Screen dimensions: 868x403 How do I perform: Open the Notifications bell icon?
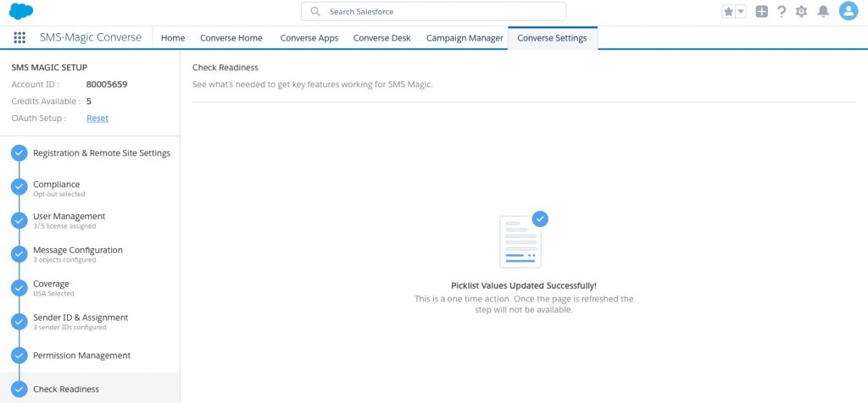(x=824, y=12)
